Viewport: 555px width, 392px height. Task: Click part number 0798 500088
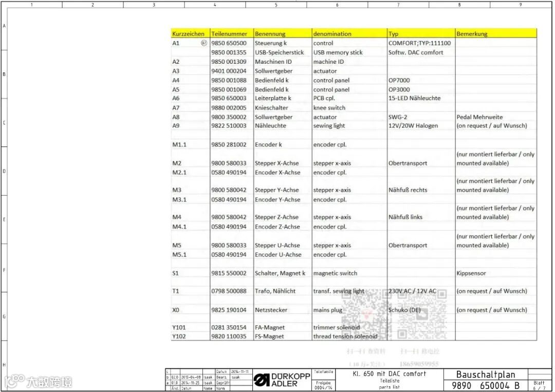coord(229,291)
